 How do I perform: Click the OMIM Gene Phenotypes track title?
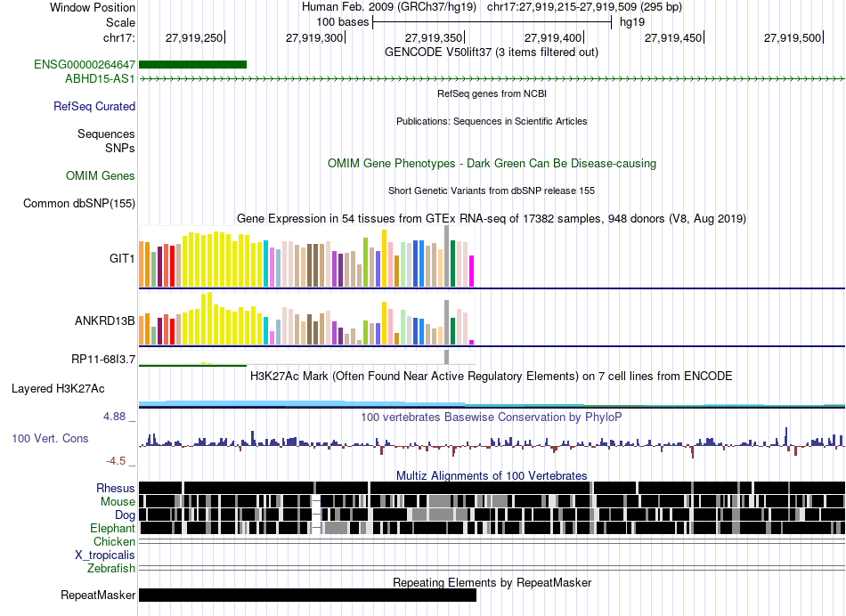tap(492, 164)
